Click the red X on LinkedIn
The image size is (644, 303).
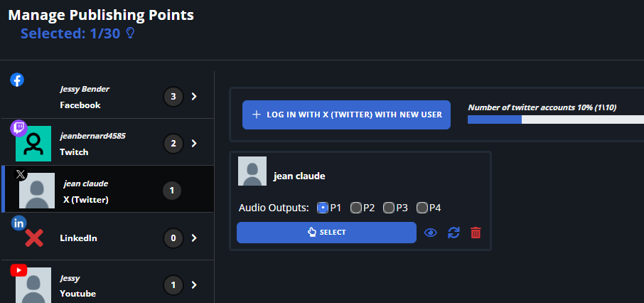[33, 238]
